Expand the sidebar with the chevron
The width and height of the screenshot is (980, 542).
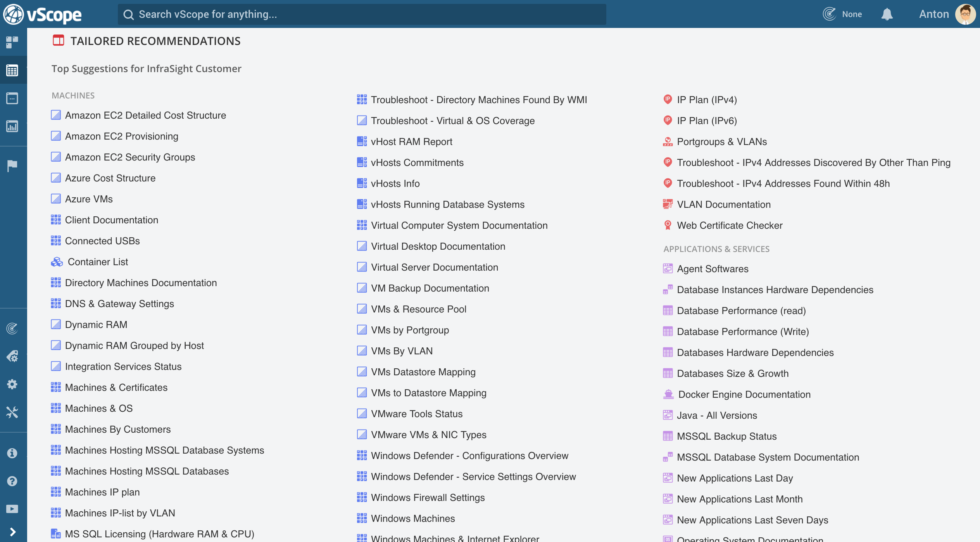click(12, 532)
